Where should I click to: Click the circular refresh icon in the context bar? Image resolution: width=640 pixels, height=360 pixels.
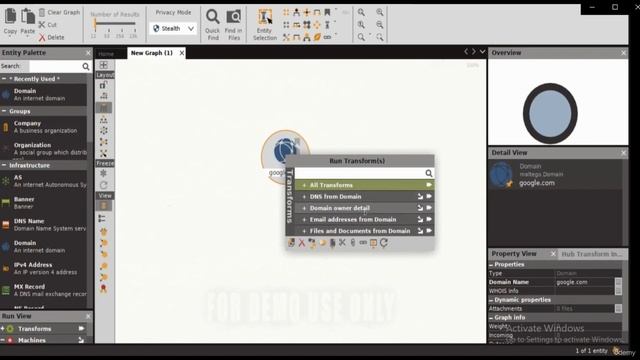(x=384, y=243)
